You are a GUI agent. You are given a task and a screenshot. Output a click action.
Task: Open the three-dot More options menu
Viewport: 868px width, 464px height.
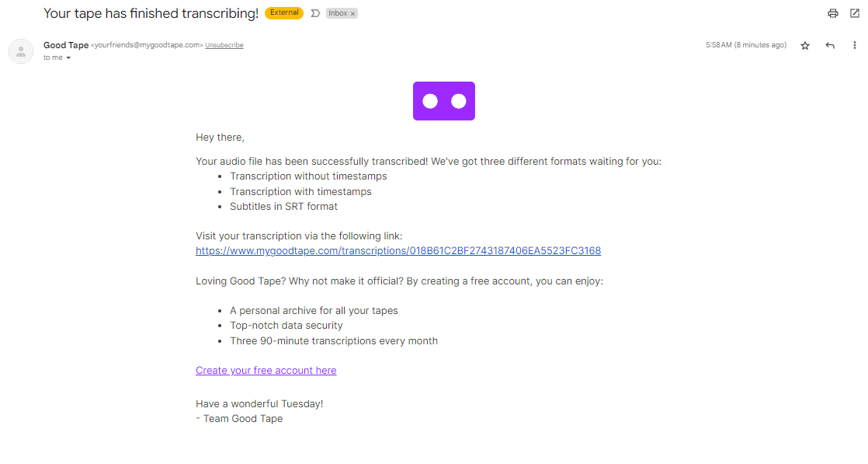(855, 46)
